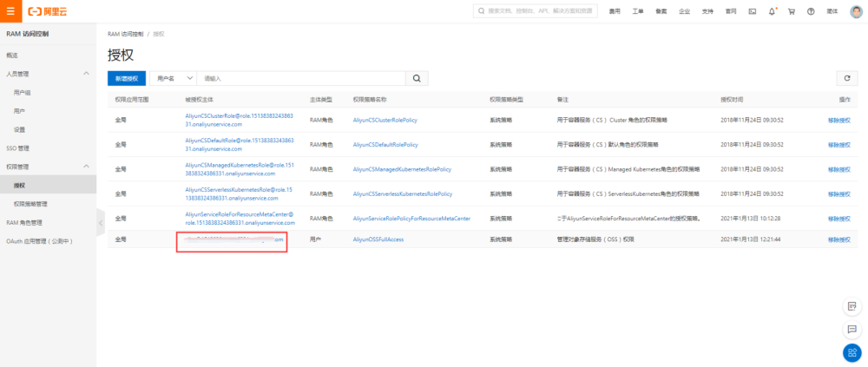Click 移除授权 for AliyunOSSFullAccess row
This screenshot has width=868, height=367.
(839, 239)
